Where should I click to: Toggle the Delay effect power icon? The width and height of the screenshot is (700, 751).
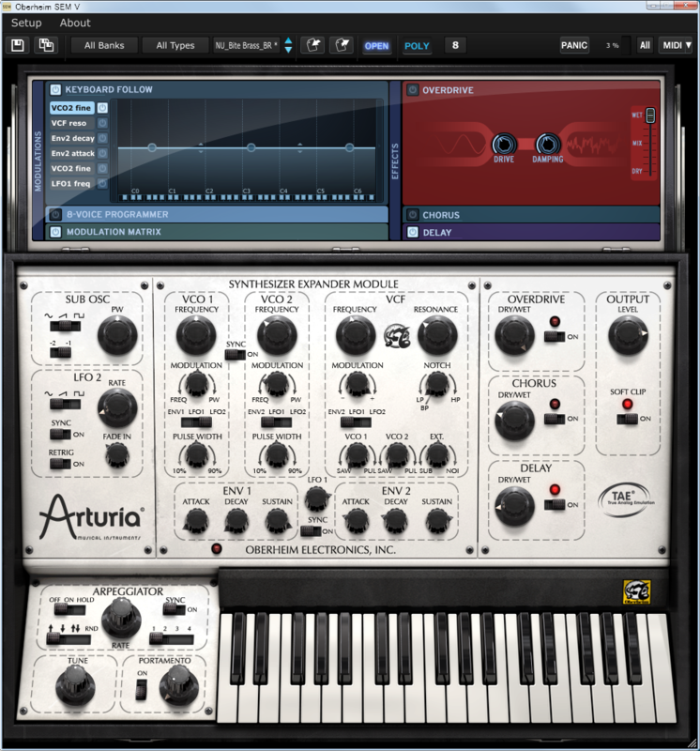[x=412, y=232]
